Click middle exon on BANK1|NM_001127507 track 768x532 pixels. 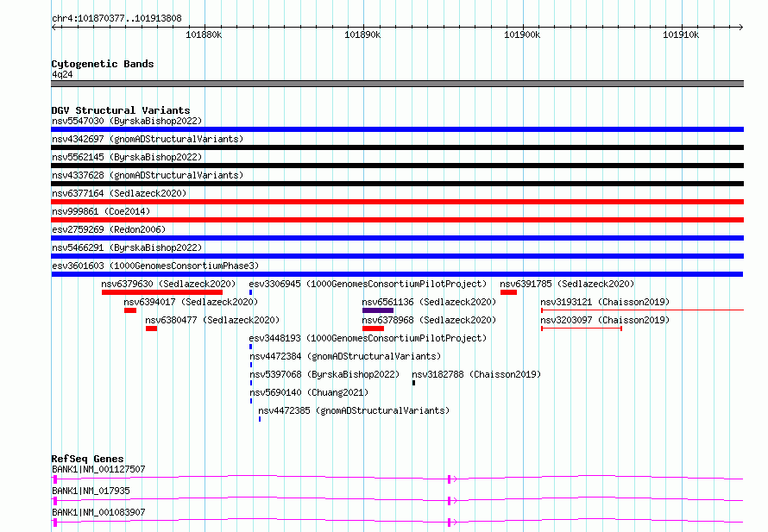tap(449, 479)
